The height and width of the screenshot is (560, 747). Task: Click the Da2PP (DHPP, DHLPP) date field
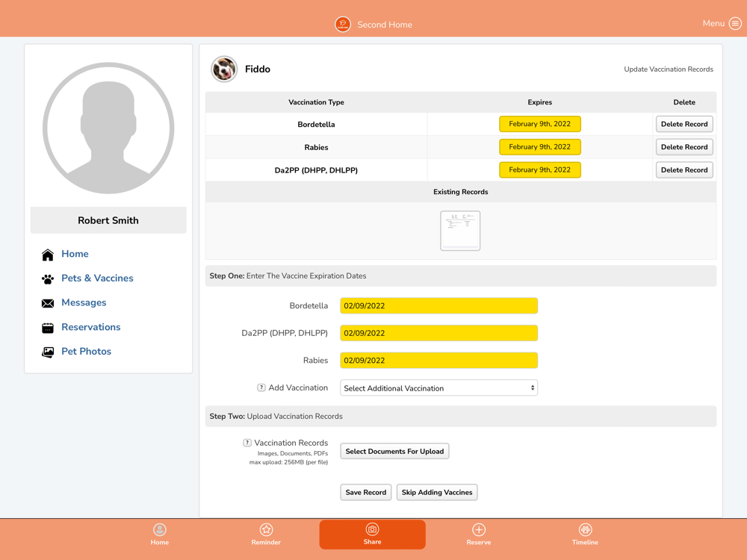[438, 333]
